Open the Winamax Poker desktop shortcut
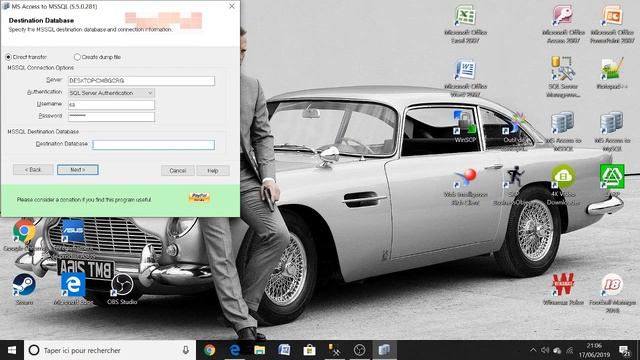The image size is (640, 360). [563, 289]
